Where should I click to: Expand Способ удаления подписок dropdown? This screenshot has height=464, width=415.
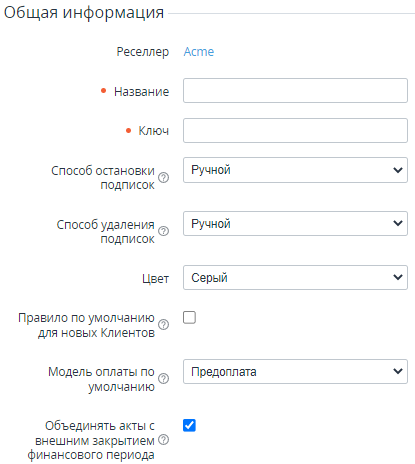coord(295,224)
